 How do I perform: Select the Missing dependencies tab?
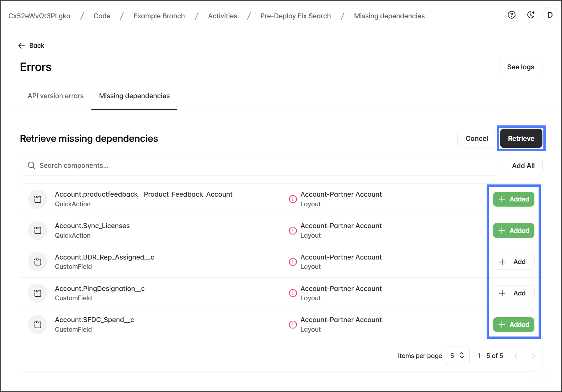pyautogui.click(x=134, y=96)
